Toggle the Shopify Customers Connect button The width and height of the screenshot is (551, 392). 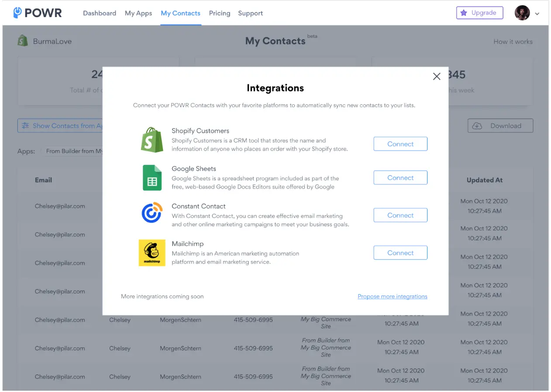(x=400, y=144)
